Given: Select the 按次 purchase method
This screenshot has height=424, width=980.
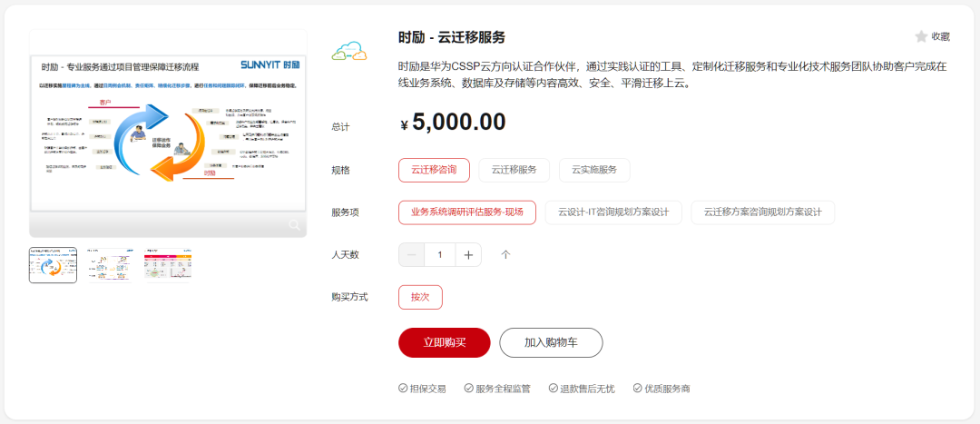Looking at the screenshot, I should click(x=420, y=298).
